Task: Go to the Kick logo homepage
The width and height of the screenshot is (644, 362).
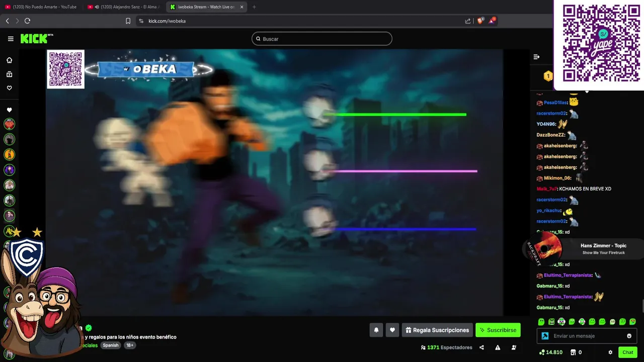Action: coord(36,39)
